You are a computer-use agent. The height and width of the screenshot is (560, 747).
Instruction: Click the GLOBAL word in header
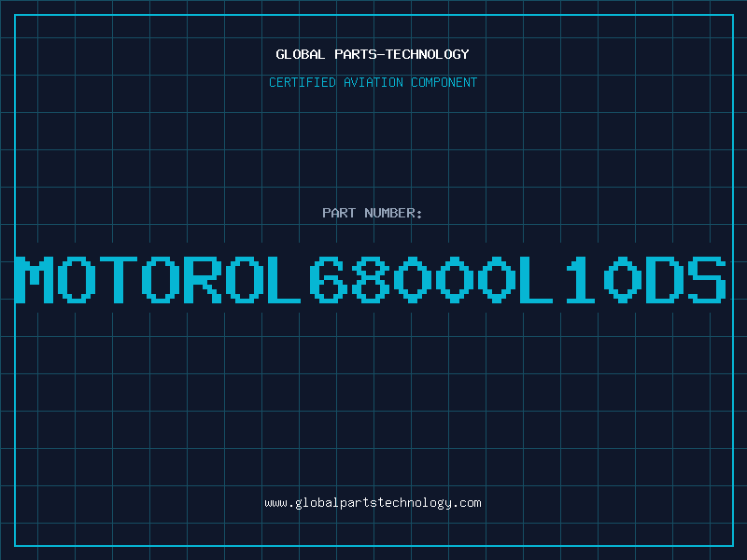coord(301,54)
